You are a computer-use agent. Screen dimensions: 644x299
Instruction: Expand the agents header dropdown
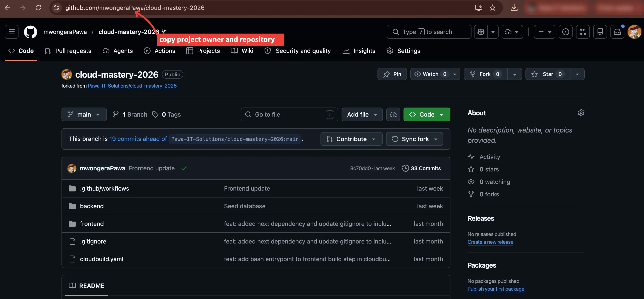click(512, 32)
